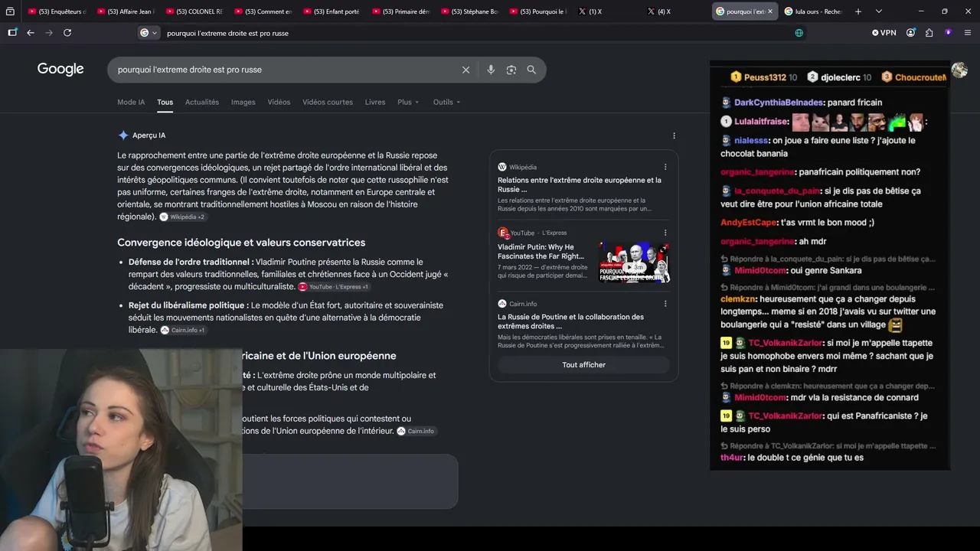Search by image with Lens icon
This screenshot has width=980, height=551.
(x=511, y=70)
